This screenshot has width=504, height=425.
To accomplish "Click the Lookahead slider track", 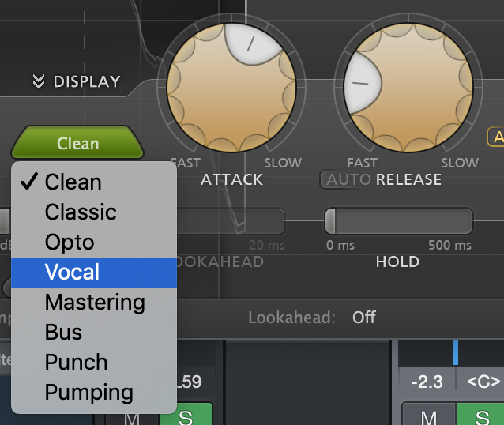I will tap(231, 221).
